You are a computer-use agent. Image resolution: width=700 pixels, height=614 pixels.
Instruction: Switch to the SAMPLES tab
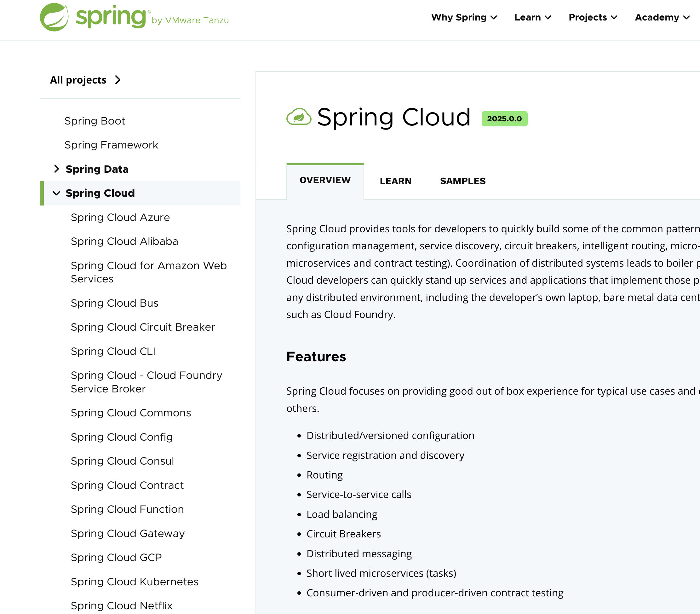(462, 181)
